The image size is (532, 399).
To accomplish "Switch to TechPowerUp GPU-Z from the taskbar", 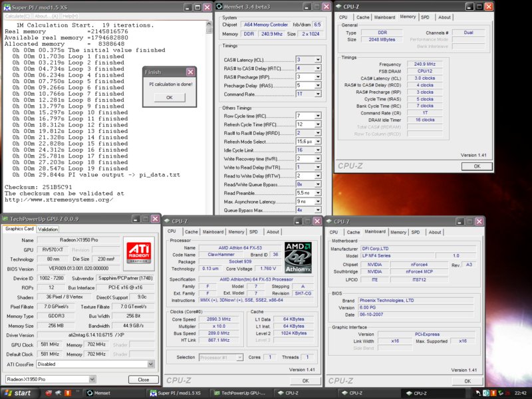I will coord(242,393).
